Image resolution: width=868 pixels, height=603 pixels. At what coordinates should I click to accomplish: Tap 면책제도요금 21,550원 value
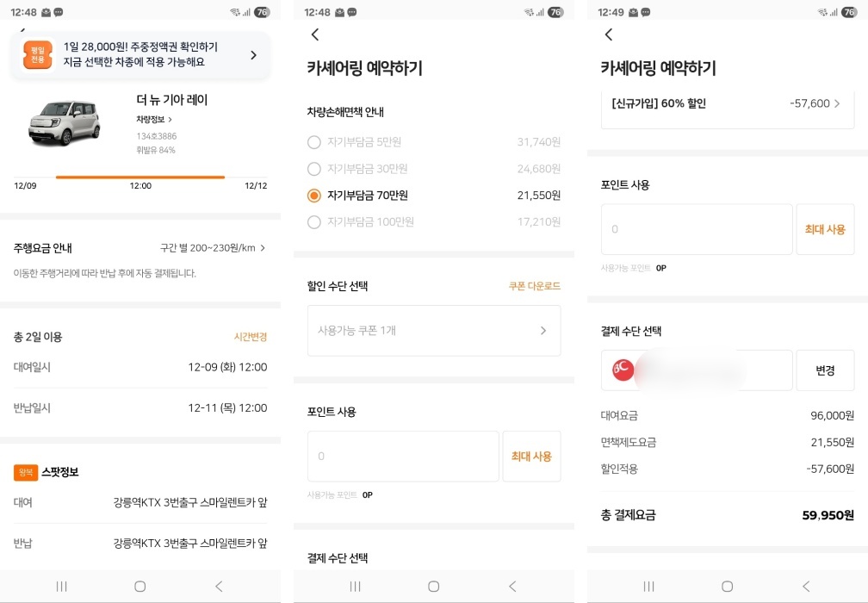832,443
